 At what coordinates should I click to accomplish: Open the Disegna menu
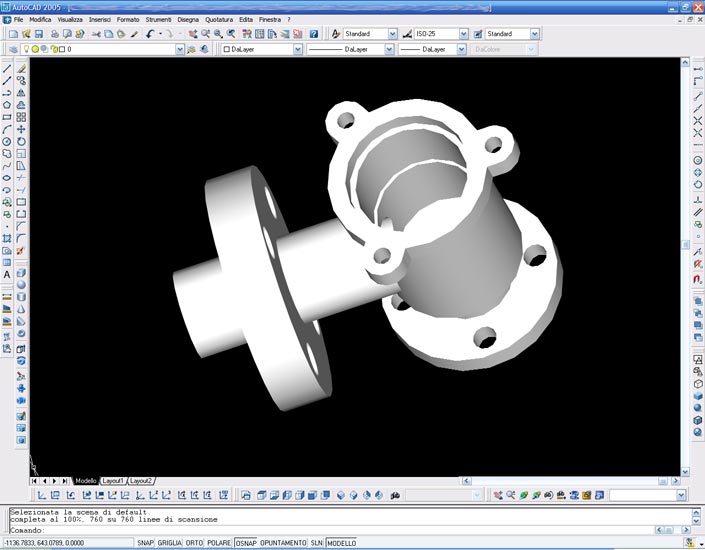(188, 20)
